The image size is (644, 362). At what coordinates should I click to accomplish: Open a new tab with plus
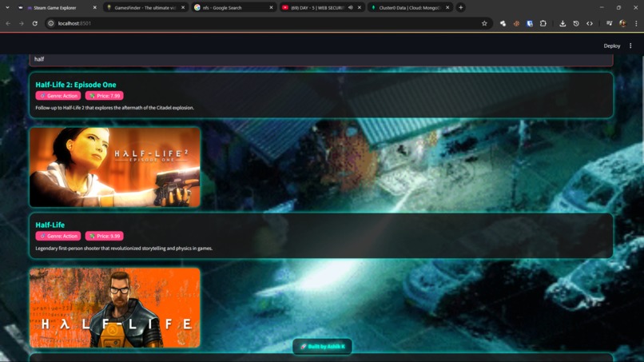(461, 7)
